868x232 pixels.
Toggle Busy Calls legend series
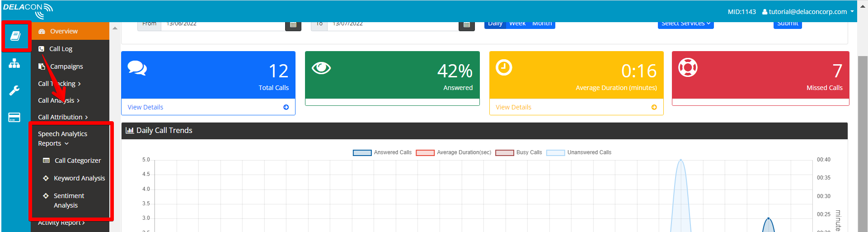coord(519,152)
